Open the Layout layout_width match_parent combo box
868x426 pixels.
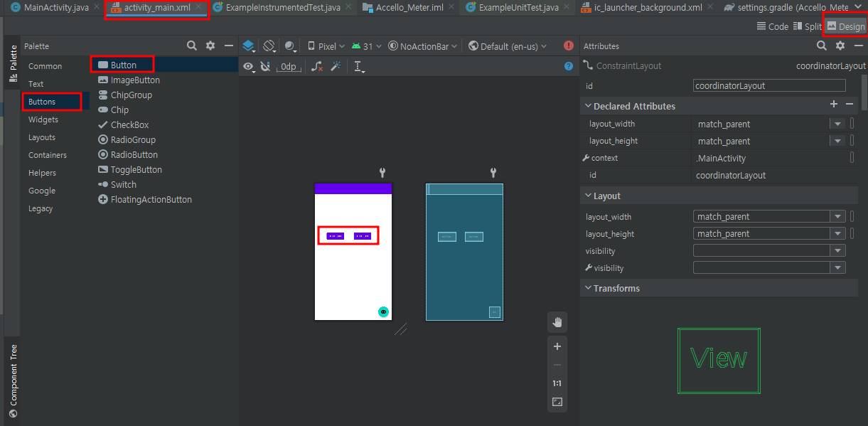coord(769,217)
